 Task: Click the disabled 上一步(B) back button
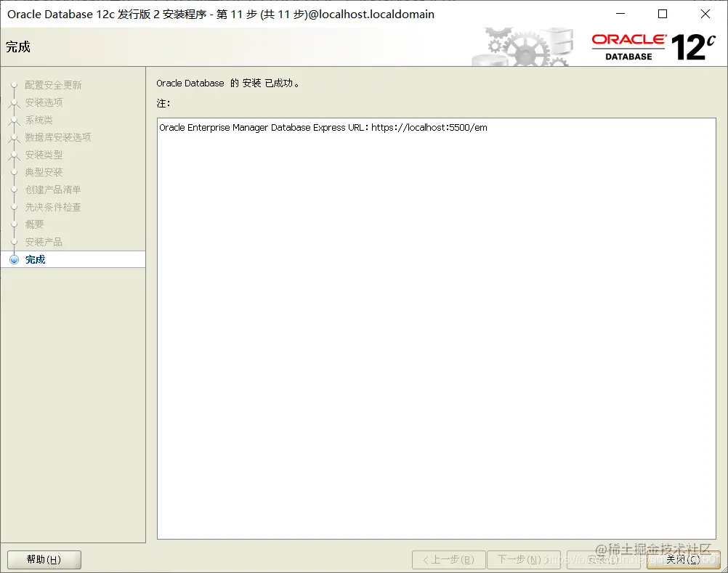(448, 559)
